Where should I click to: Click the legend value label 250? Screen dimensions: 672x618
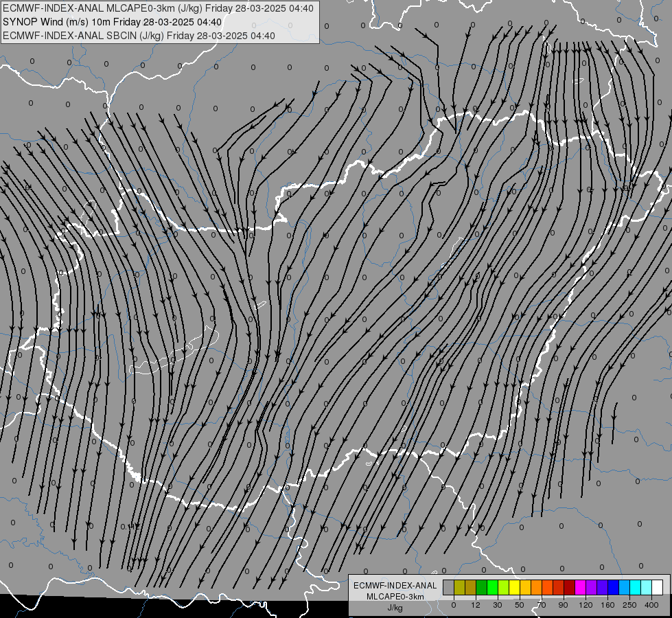click(629, 605)
